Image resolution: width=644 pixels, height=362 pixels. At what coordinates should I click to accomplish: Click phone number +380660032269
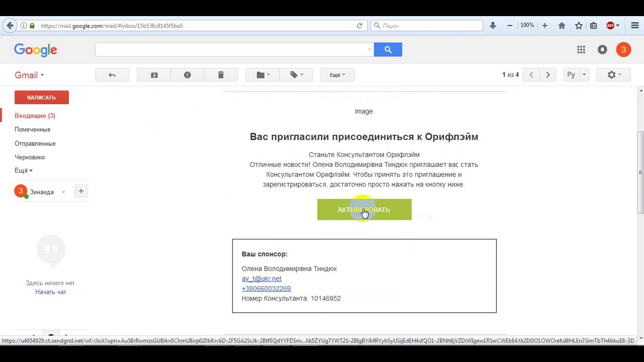coord(266,289)
